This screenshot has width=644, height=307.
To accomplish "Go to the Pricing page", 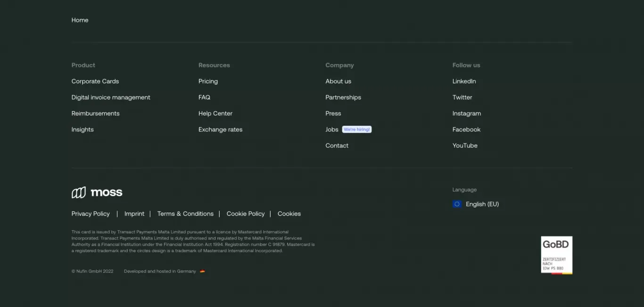I will pyautogui.click(x=208, y=81).
